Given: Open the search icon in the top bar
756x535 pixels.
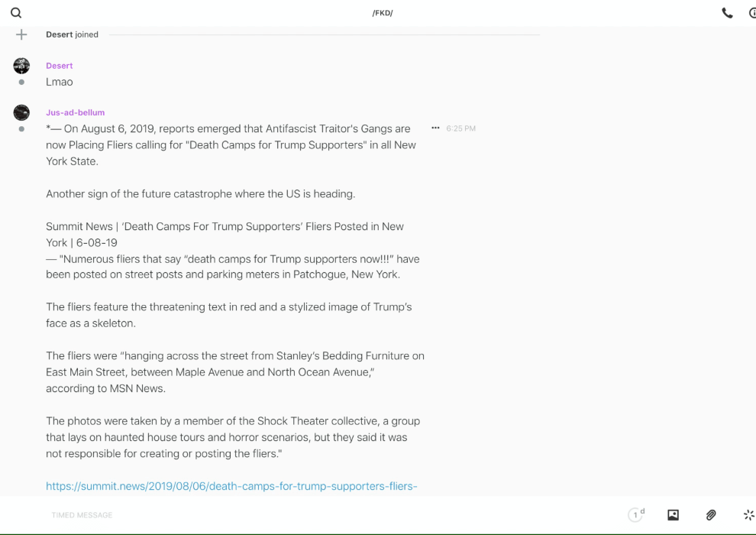Looking at the screenshot, I should [16, 13].
